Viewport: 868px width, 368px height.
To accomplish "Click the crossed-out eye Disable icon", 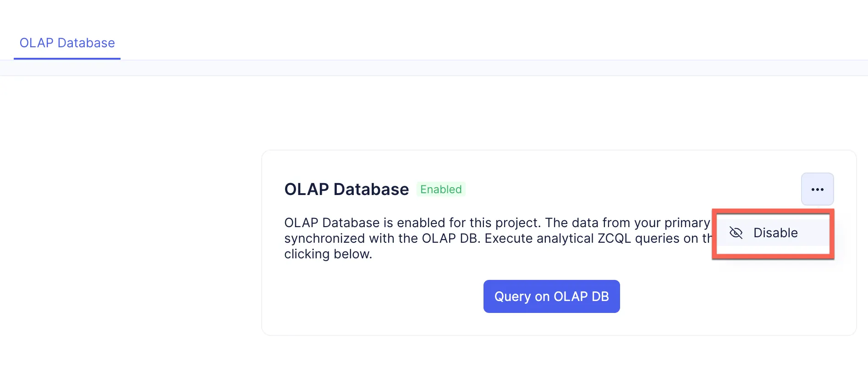I will [x=736, y=233].
